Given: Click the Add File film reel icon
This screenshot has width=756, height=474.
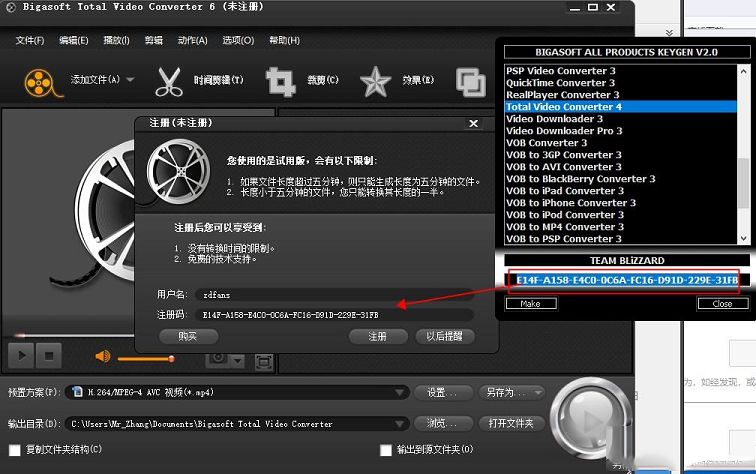Looking at the screenshot, I should point(38,80).
